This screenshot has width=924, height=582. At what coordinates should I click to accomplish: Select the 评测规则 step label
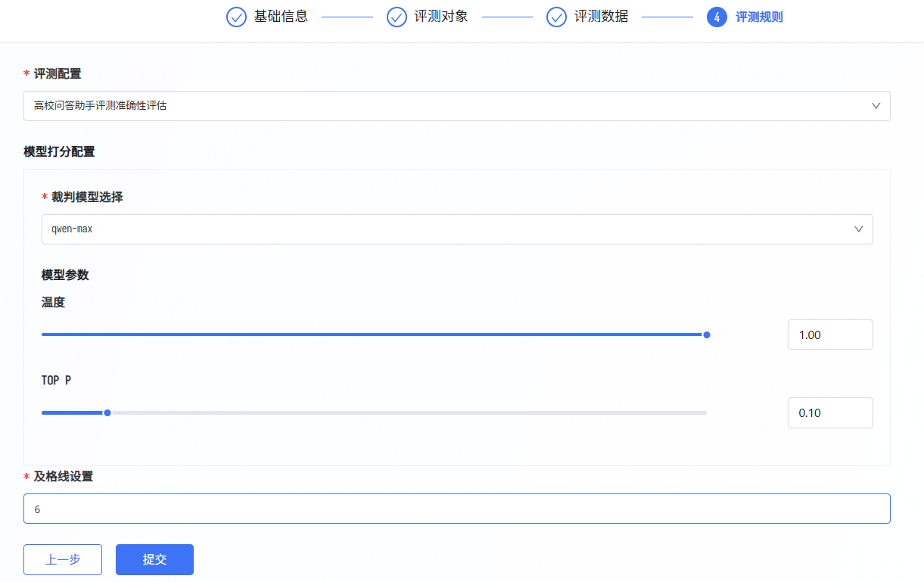(x=759, y=17)
